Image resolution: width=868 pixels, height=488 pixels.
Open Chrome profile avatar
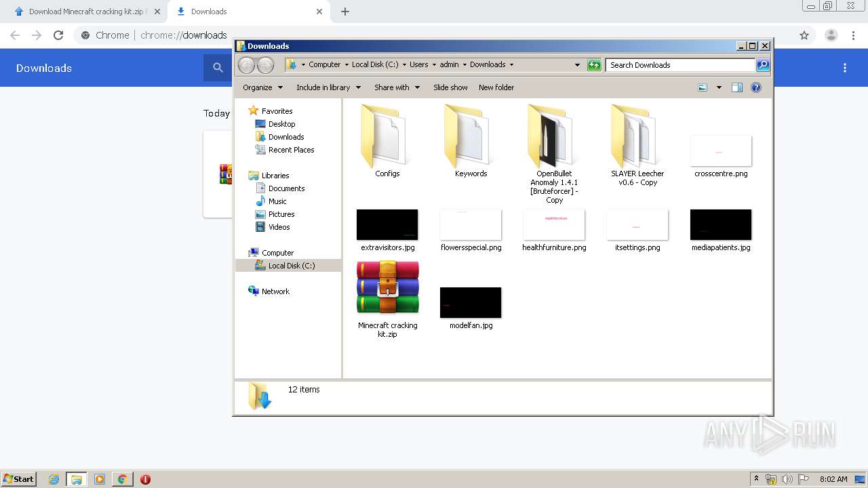click(x=831, y=35)
